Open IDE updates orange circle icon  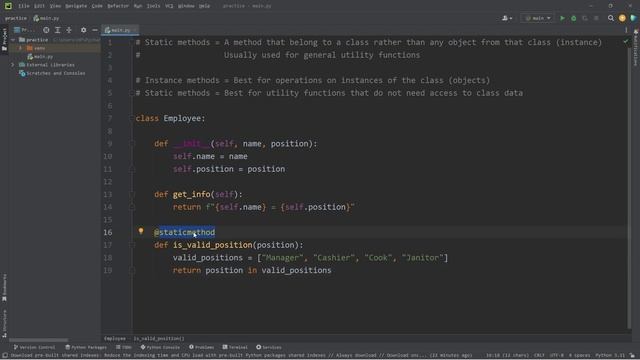click(622, 18)
